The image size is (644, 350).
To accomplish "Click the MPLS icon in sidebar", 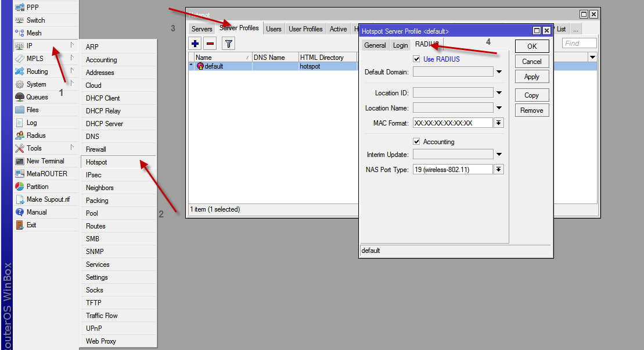I will [19, 58].
